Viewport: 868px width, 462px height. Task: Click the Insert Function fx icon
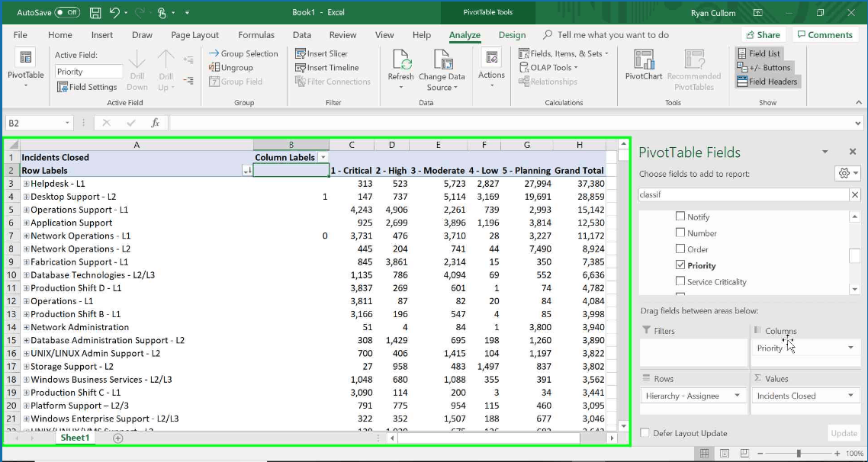[156, 123]
